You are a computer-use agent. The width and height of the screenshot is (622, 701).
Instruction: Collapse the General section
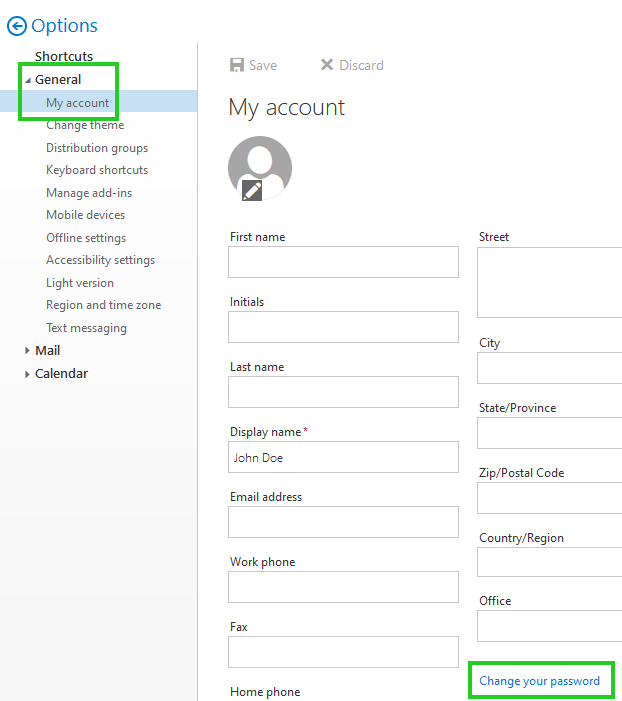pyautogui.click(x=28, y=80)
